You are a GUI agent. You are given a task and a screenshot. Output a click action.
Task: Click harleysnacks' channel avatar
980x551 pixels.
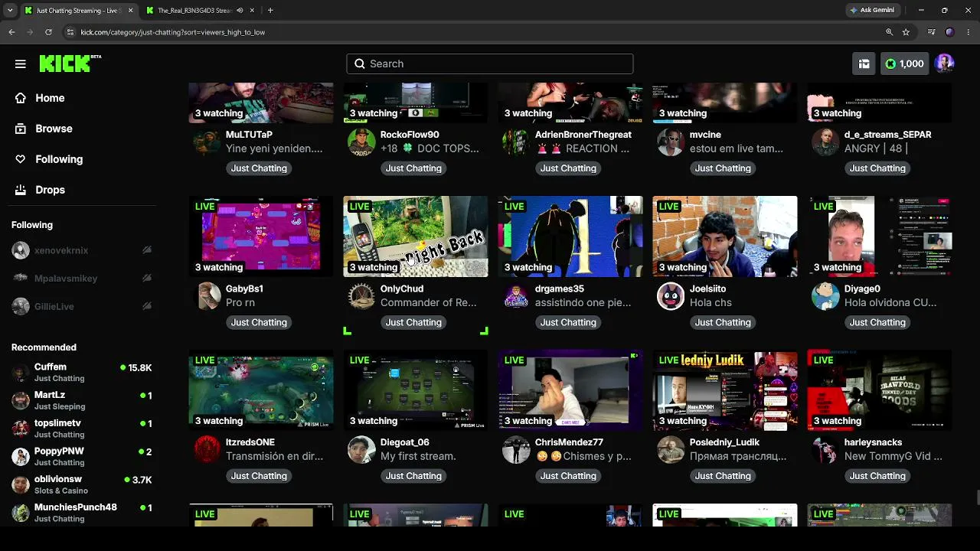pos(825,450)
